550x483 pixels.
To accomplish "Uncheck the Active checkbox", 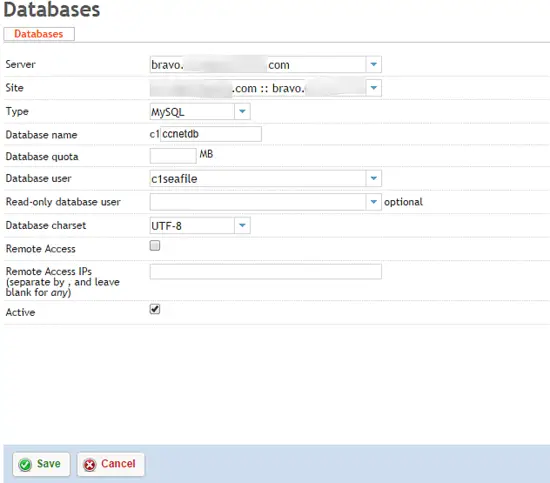I will point(155,309).
